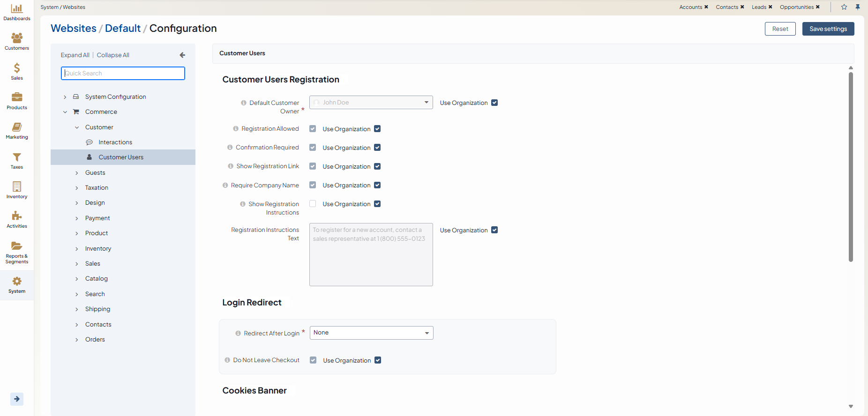
Task: Open the Dashboards chart icon
Action: coord(17,9)
